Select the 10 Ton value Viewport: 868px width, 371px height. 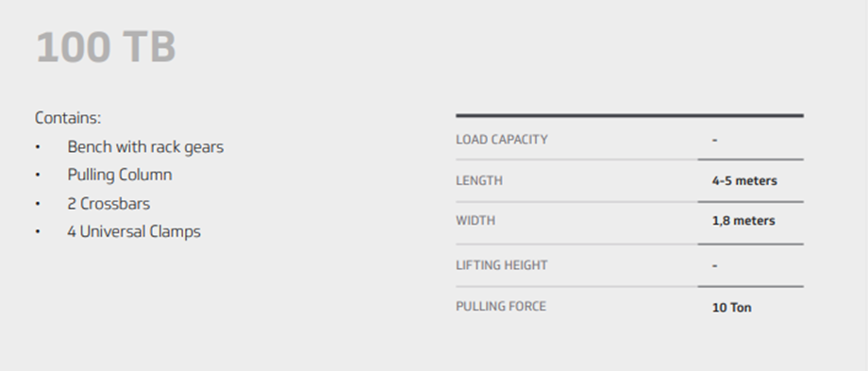point(732,308)
